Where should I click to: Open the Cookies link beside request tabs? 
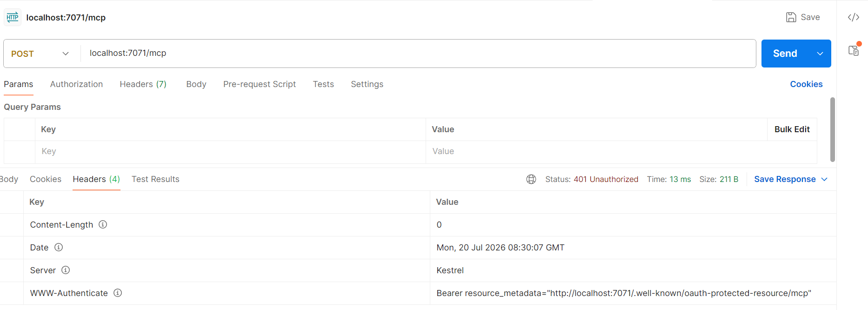(806, 84)
